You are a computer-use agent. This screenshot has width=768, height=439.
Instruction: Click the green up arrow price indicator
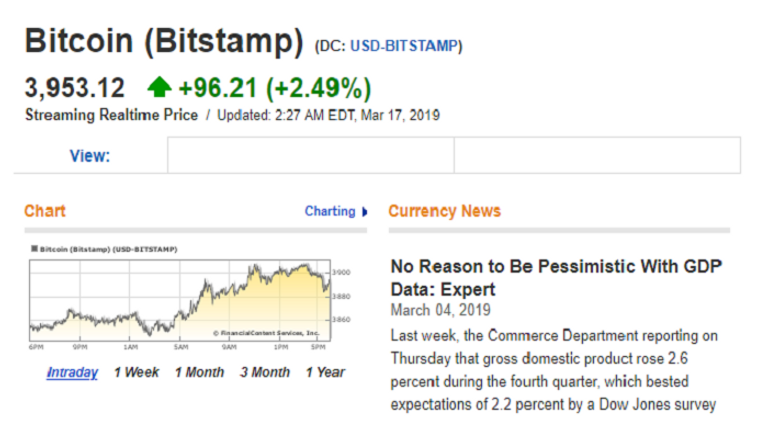click(x=159, y=87)
